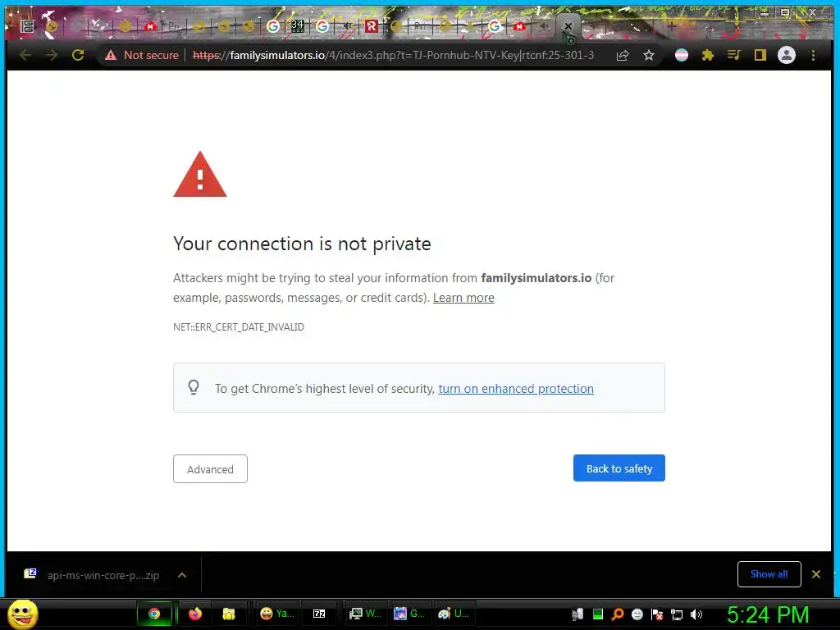This screenshot has height=630, width=840.
Task: Click the browser Forward arrow
Action: pos(52,55)
